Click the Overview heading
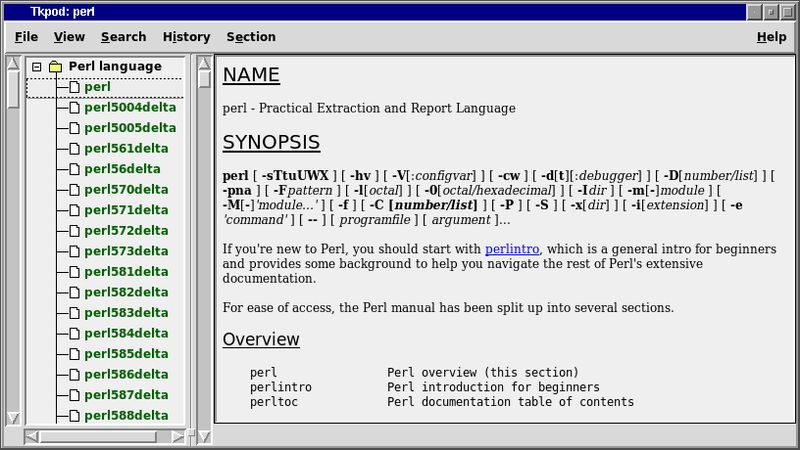800x450 pixels. [261, 339]
